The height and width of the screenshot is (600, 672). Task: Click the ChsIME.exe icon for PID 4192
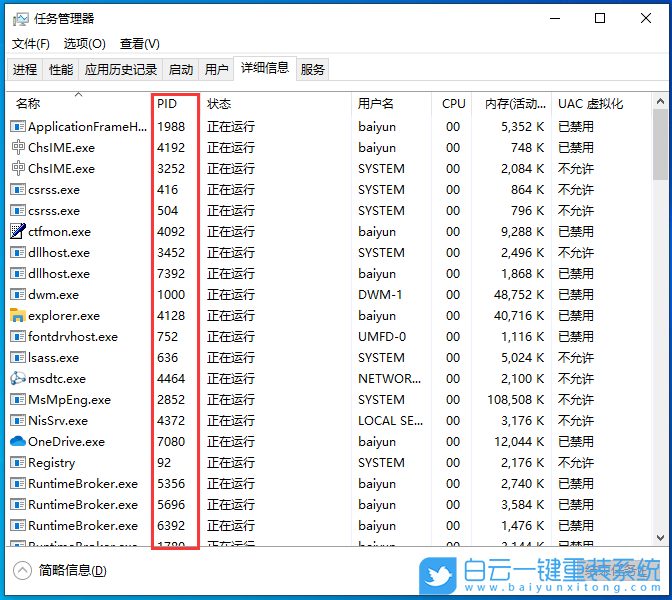pyautogui.click(x=18, y=147)
